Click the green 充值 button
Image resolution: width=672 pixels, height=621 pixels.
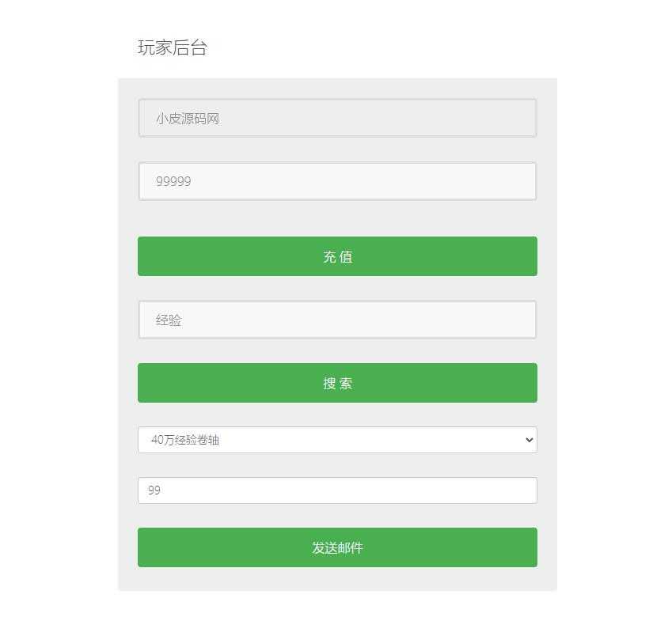pos(337,256)
